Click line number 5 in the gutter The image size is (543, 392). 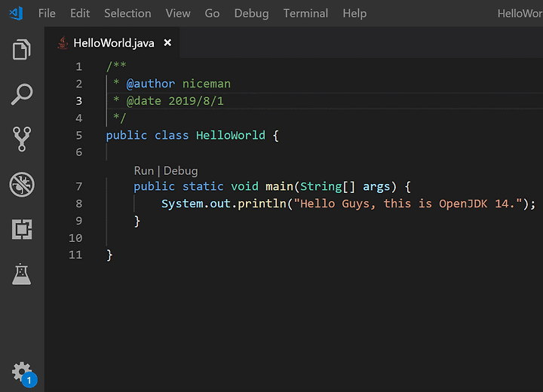[79, 135]
